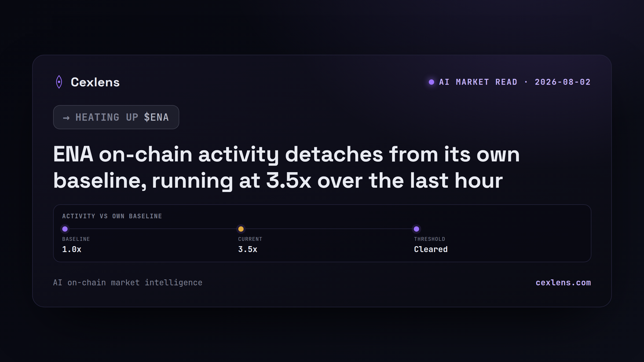Screen dimensions: 644x362
Task: Select the AI MARKET READ label
Action: pos(478,82)
